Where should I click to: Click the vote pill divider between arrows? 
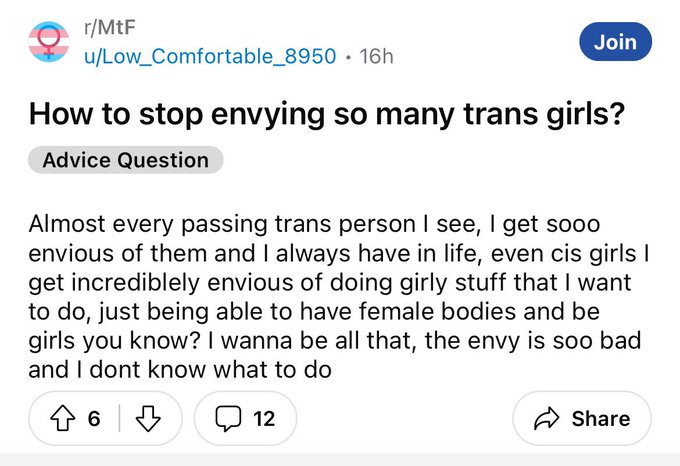(x=119, y=418)
